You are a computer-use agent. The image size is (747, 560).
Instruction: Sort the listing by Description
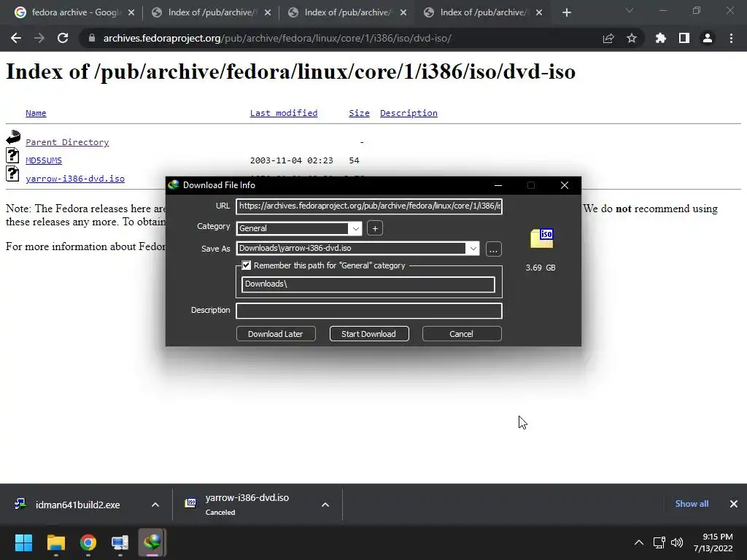pos(409,113)
